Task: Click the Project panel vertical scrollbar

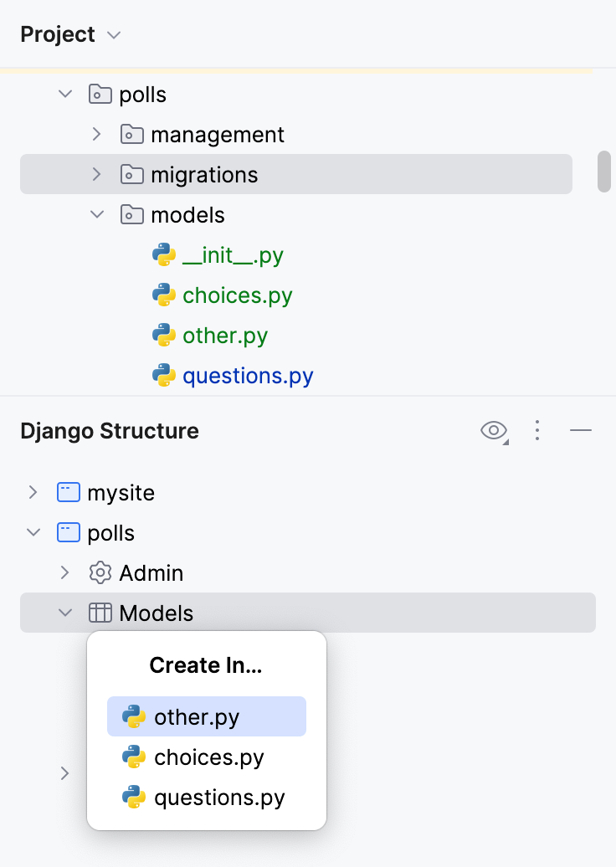Action: (x=603, y=172)
